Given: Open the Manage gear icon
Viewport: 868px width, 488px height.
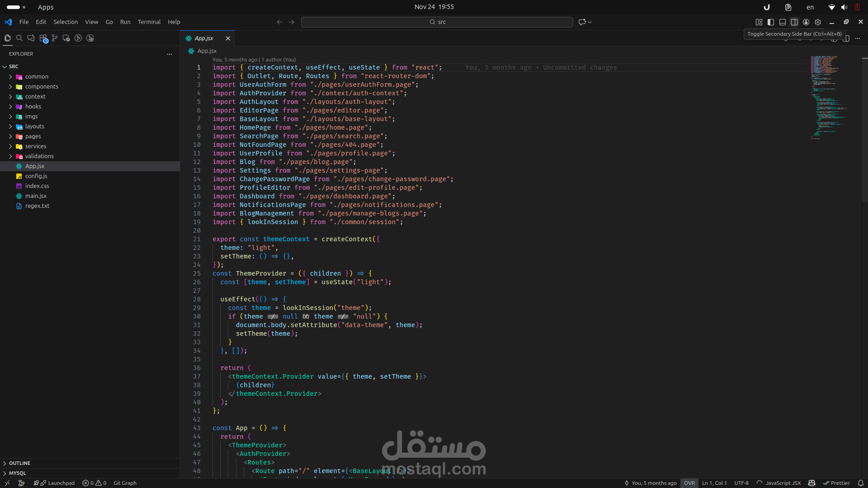Looking at the screenshot, I should [818, 22].
